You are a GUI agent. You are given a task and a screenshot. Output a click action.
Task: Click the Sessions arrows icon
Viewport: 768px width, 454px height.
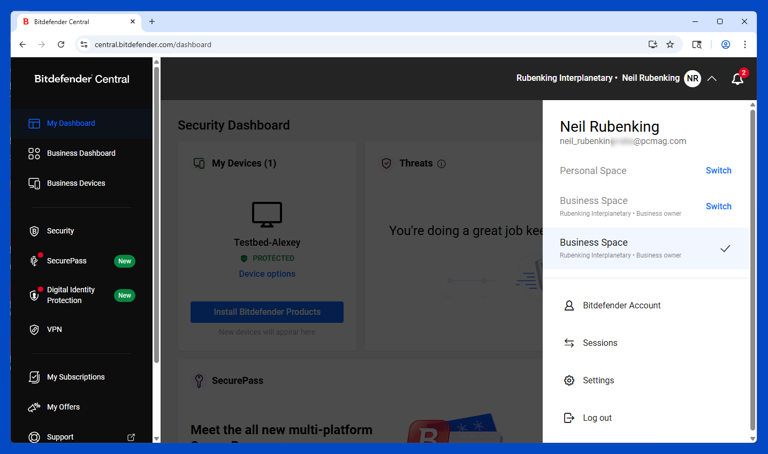click(x=569, y=343)
